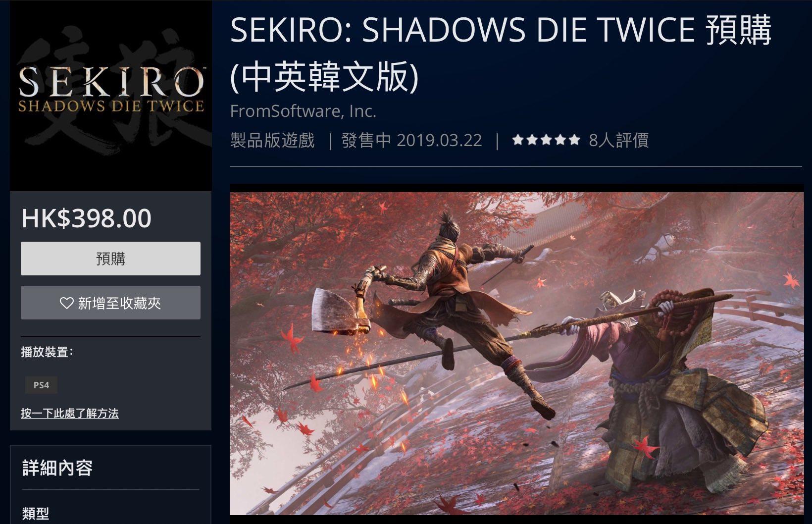Click the five-star rating icons
This screenshot has height=524, width=812.
[546, 140]
